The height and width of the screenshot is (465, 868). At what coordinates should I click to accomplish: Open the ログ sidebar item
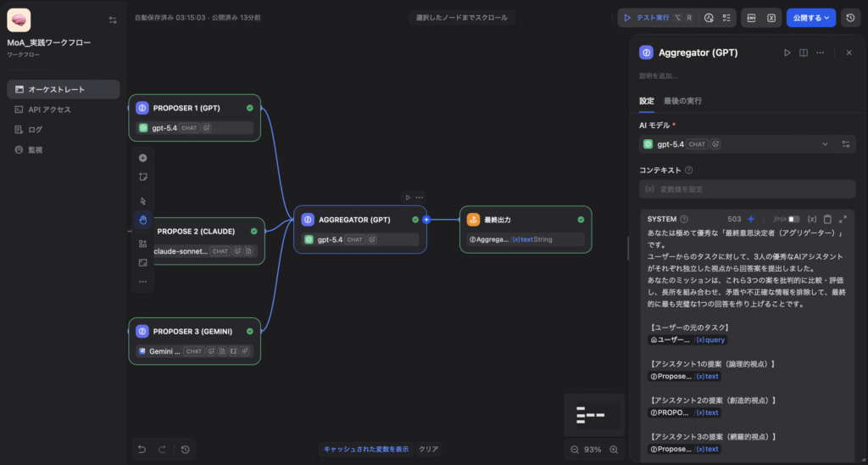(x=64, y=130)
